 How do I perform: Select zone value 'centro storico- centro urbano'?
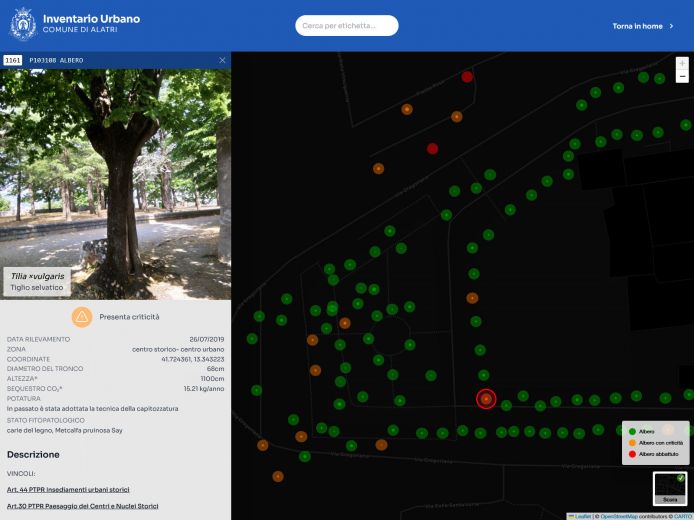click(x=178, y=349)
